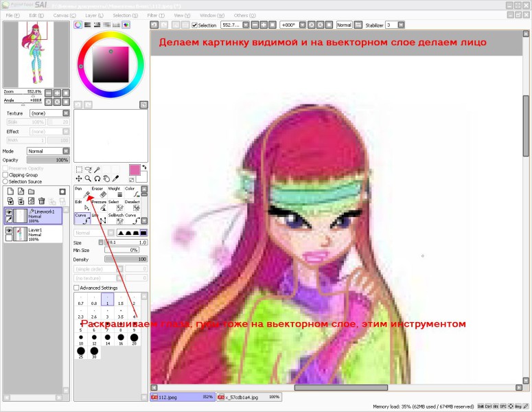Screen dimensions: 532x412
Task: Activate the magic wand tool
Action: tap(97, 170)
